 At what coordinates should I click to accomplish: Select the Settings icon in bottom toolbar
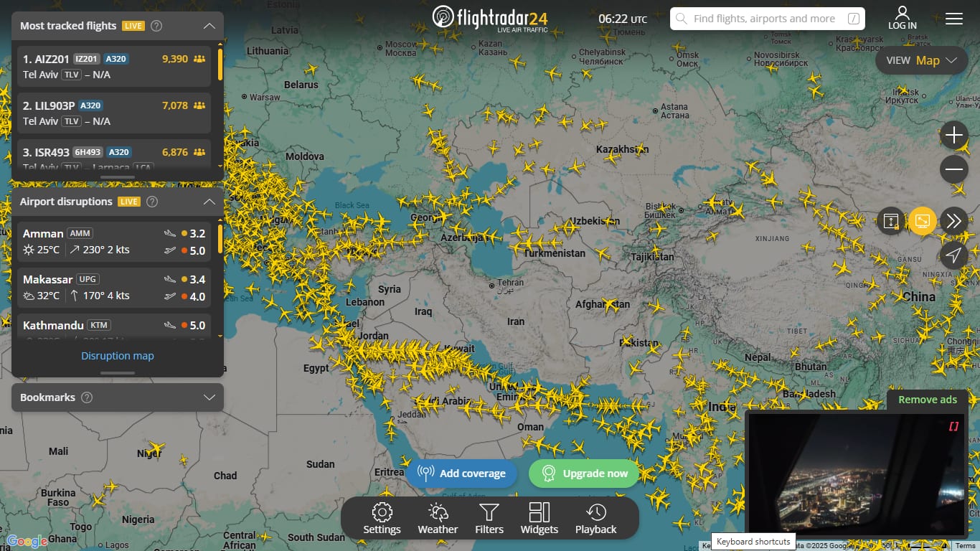point(381,518)
